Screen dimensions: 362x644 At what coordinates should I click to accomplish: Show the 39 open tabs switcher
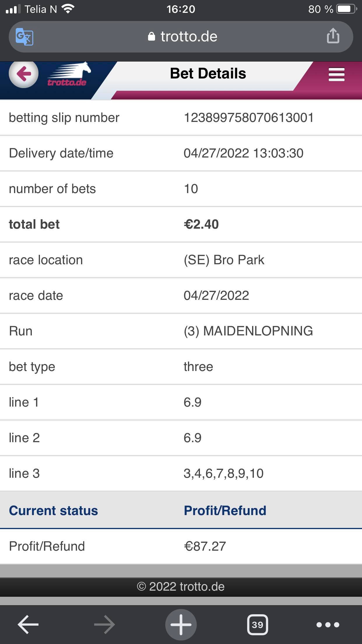[257, 624]
